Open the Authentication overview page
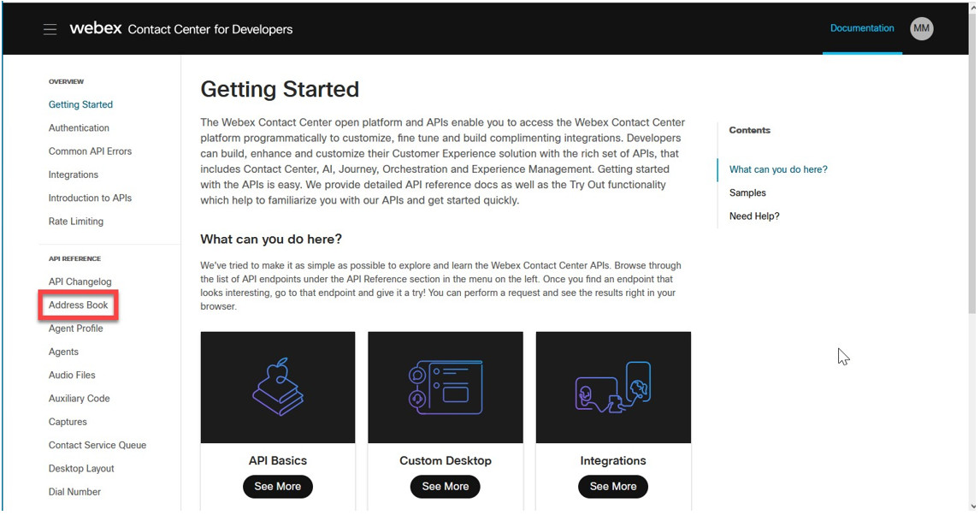This screenshot has height=521, width=980. pos(79,128)
